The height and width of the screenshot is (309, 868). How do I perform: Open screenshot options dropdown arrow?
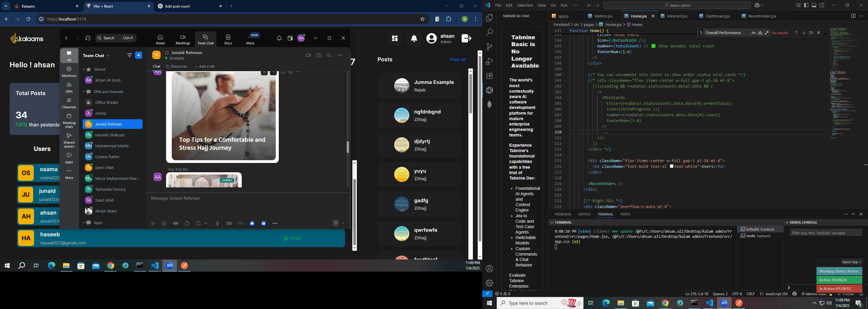[x=206, y=223]
